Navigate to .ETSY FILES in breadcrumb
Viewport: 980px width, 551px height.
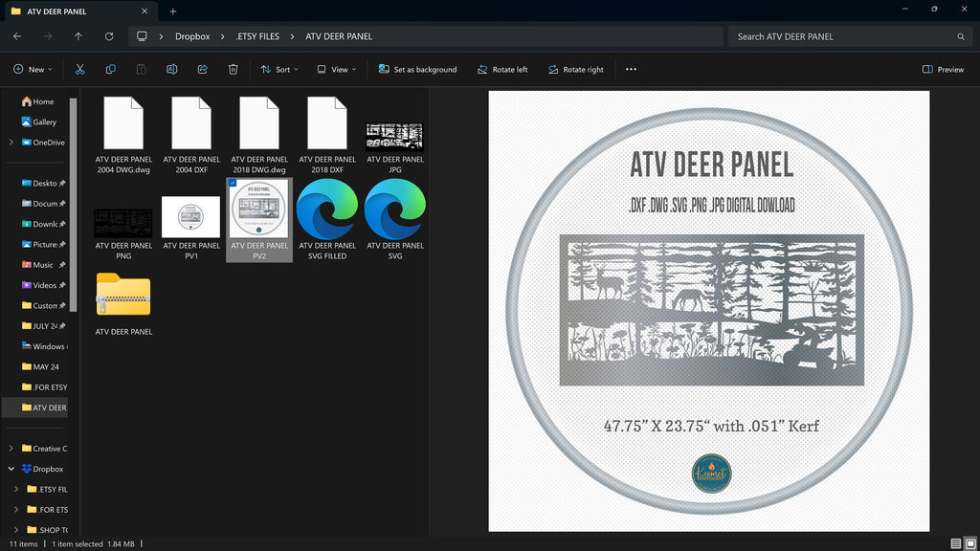257,36
